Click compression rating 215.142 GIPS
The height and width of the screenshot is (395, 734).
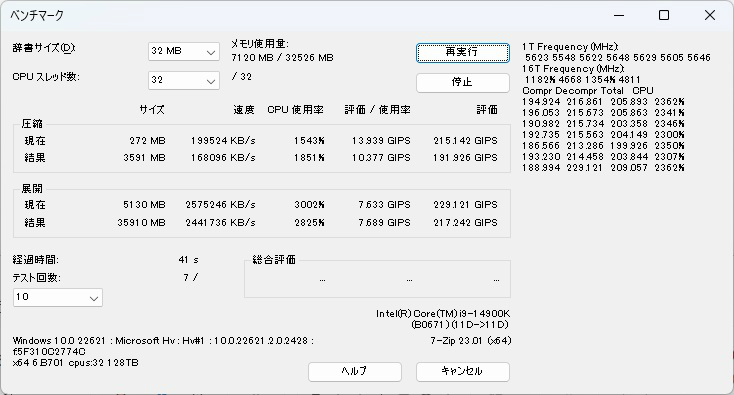click(x=465, y=140)
